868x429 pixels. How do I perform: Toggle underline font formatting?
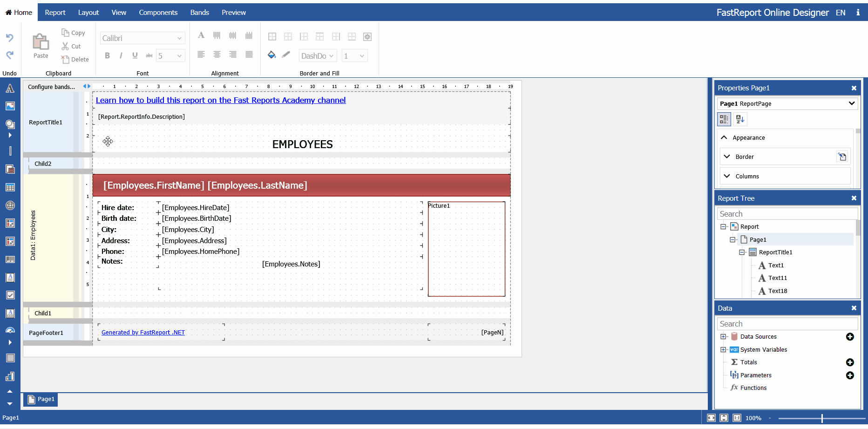pos(135,56)
